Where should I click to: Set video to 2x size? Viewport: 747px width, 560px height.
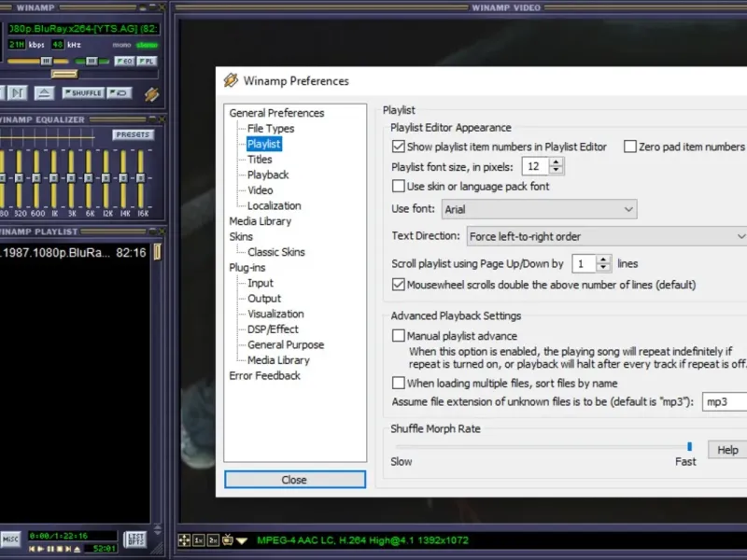[x=213, y=540]
